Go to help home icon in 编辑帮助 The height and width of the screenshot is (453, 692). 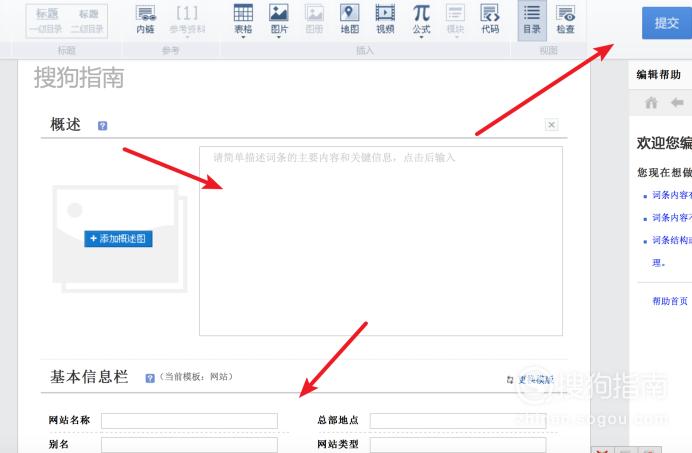[651, 103]
